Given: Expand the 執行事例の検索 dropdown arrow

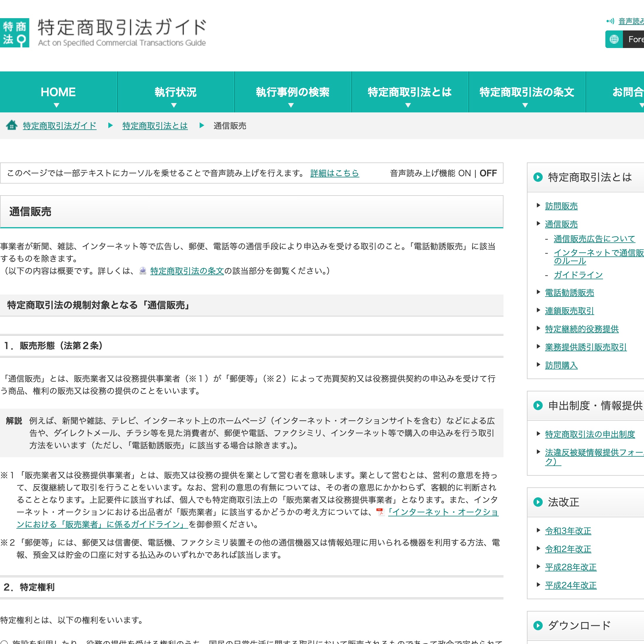Looking at the screenshot, I should tap(291, 105).
